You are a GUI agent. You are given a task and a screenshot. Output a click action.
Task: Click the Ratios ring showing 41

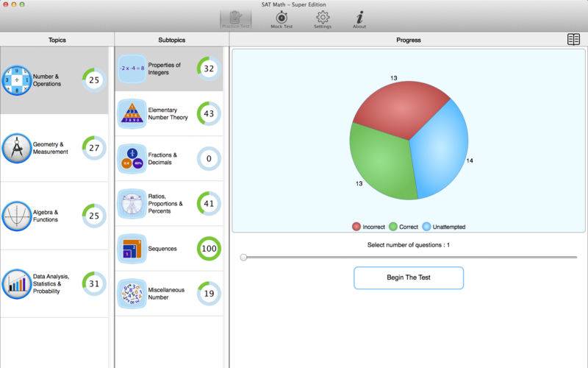(x=209, y=204)
